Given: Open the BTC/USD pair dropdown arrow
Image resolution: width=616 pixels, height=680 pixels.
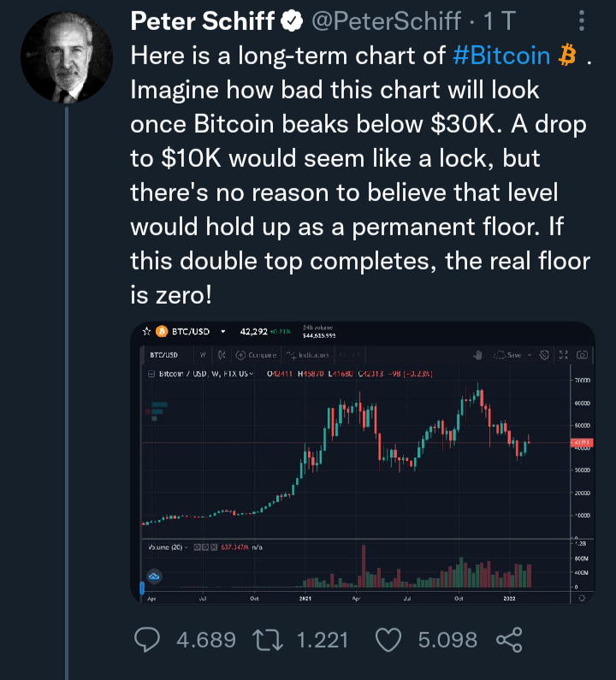Looking at the screenshot, I should (223, 332).
